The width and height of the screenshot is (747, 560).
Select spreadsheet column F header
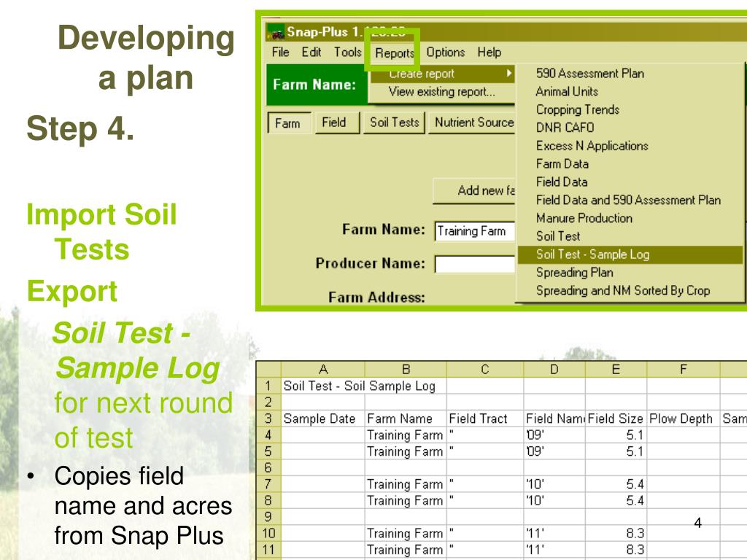[683, 369]
